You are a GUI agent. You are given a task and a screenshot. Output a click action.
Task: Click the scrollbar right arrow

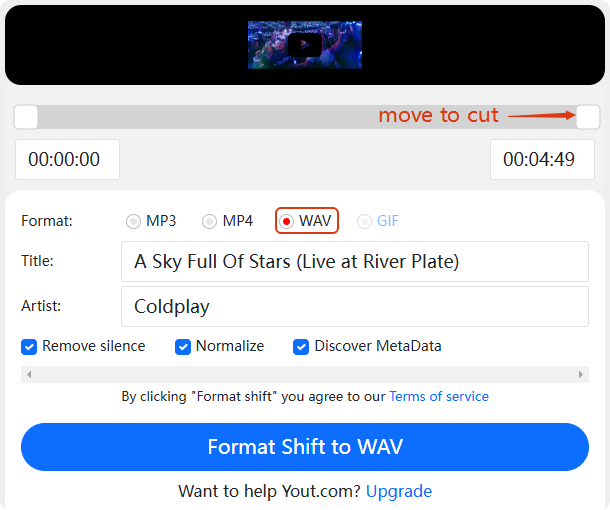click(581, 375)
